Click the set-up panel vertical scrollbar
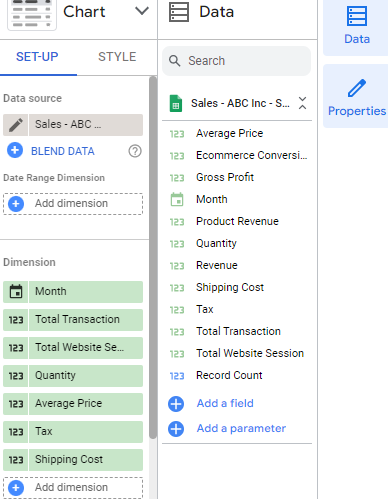The height and width of the screenshot is (499, 388). pos(153,257)
